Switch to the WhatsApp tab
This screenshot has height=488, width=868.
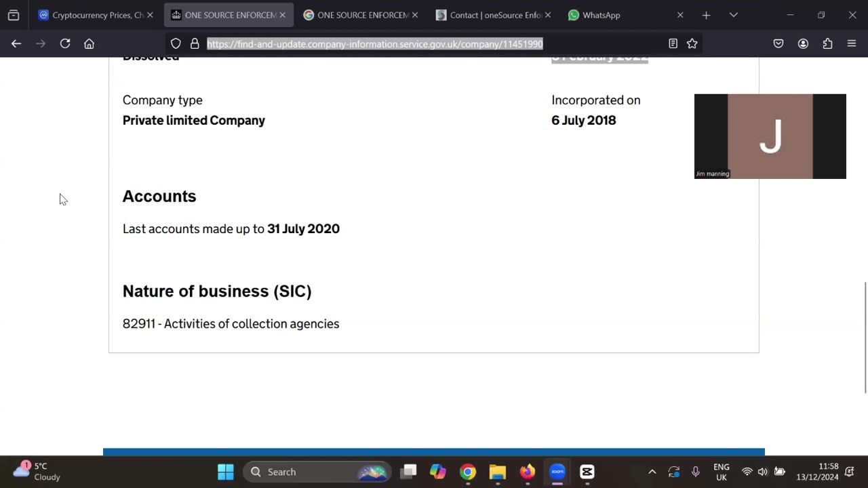pos(600,15)
